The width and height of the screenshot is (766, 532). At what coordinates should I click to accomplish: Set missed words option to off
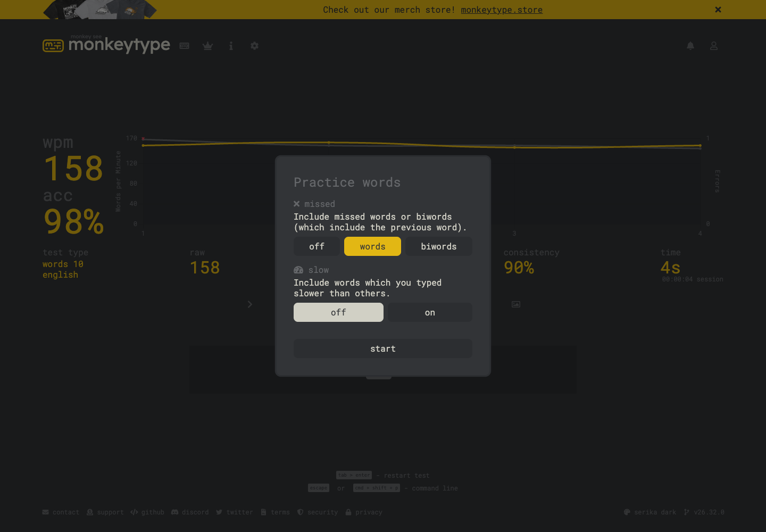coord(317,246)
